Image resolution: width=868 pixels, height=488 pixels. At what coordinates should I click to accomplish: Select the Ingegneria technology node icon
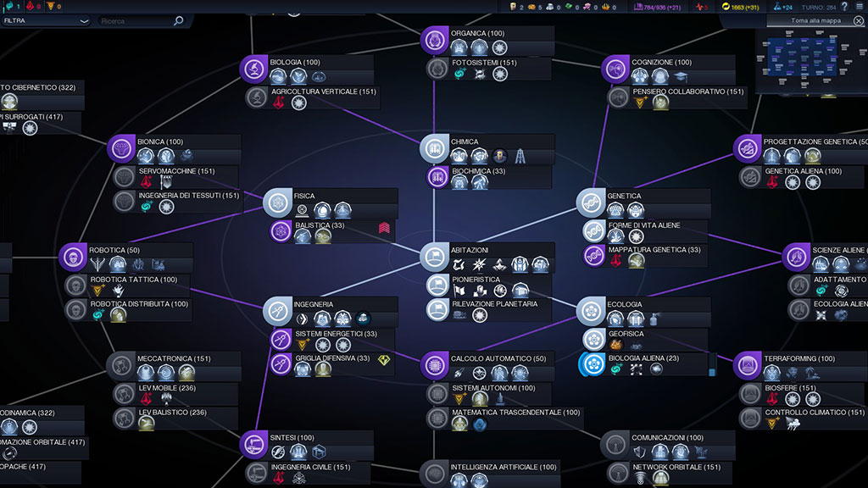(x=277, y=311)
